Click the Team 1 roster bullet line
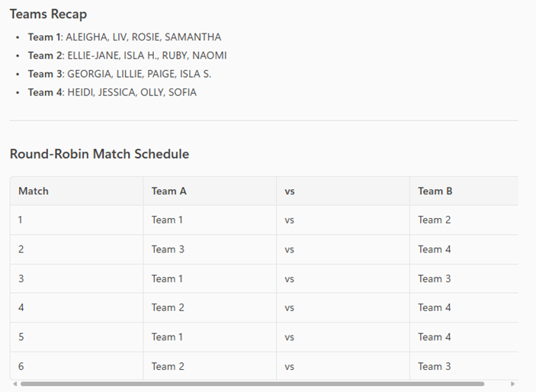The width and height of the screenshot is (536, 392). click(x=124, y=37)
